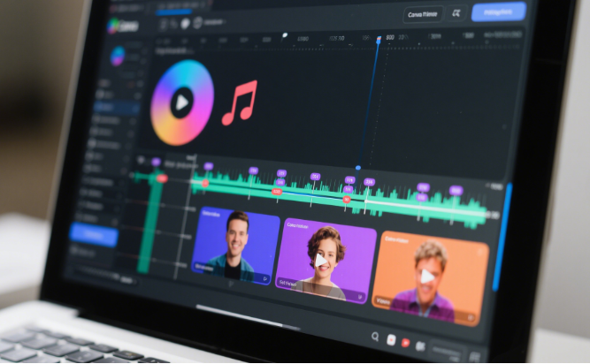Viewport: 590px width, 364px height.
Task: Click small corner icon on blue clip
Action: click(x=265, y=278)
